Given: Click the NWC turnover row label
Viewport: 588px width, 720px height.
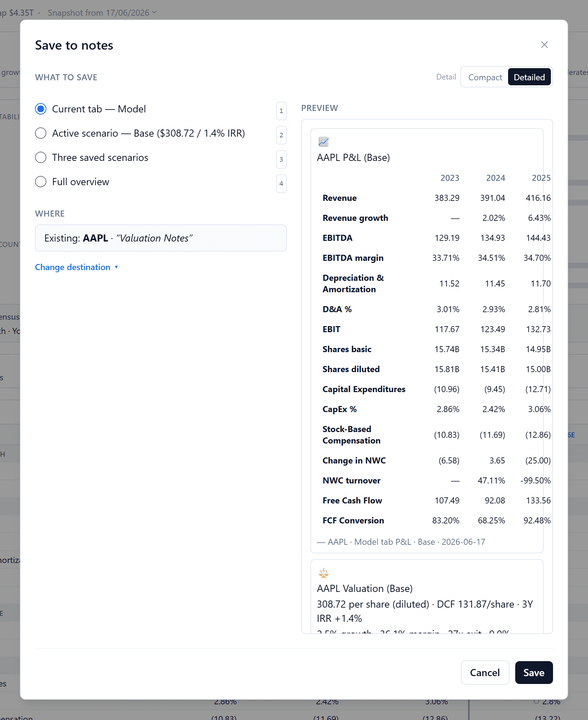Looking at the screenshot, I should coord(351,481).
